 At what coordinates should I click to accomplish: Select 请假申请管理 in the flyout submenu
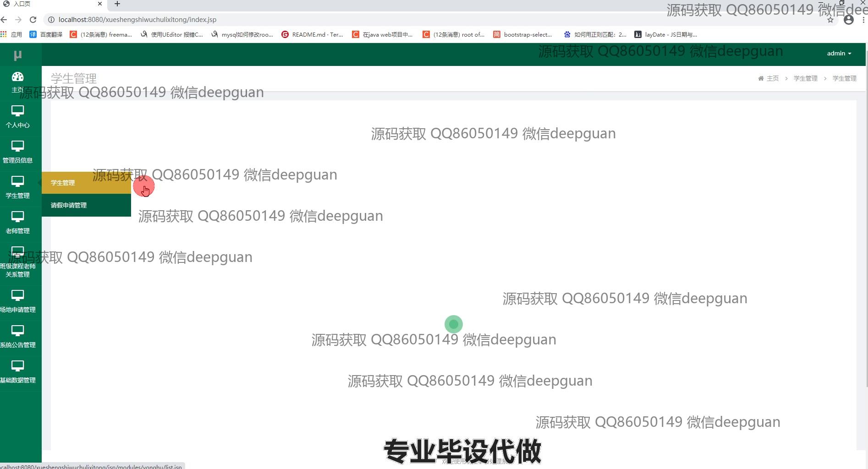pos(86,205)
